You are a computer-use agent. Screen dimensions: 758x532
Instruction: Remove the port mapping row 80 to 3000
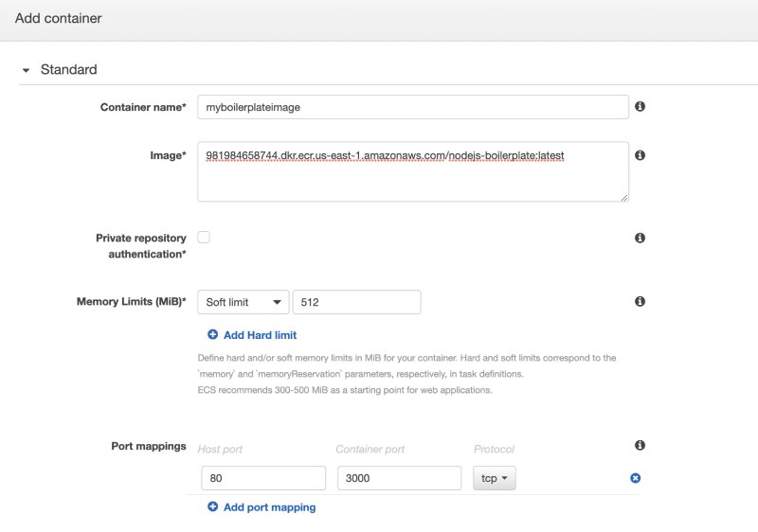(x=635, y=478)
